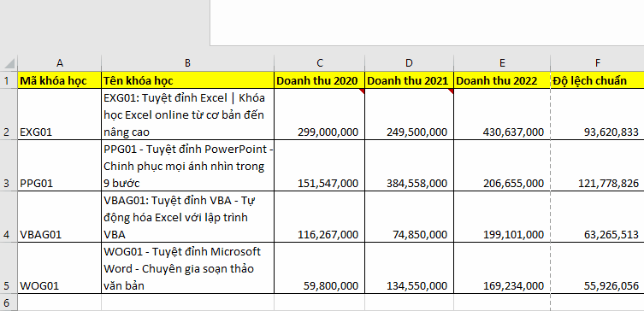Select the 'WOG01 - Tuyệt đỉnh Microsoft Word' cell

187,268
